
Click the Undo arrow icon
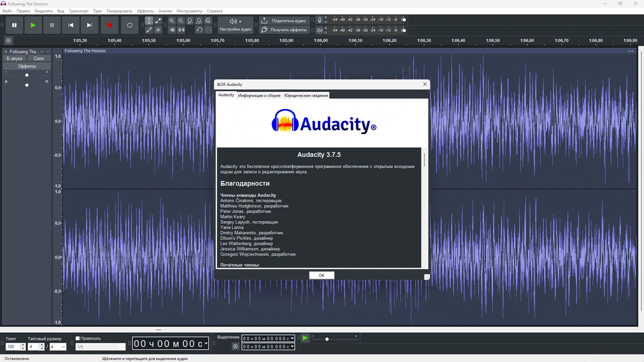coord(199,30)
